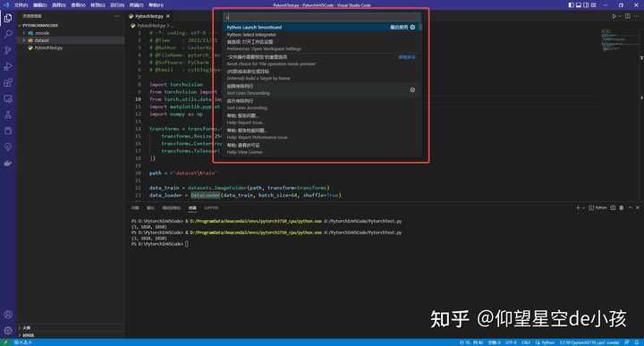Image resolution: width=644 pixels, height=346 pixels.
Task: Select Python: Launch TensorBoard command
Action: point(322,27)
